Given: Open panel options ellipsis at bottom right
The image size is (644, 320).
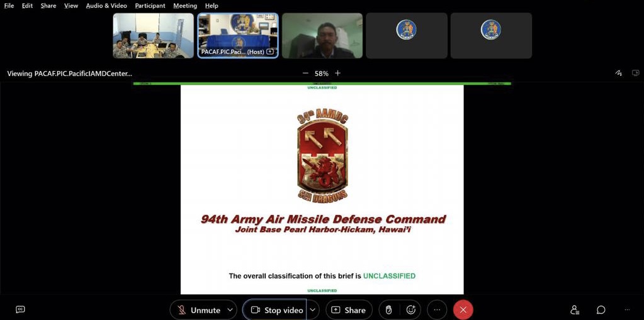Looking at the screenshot, I should tap(627, 310).
